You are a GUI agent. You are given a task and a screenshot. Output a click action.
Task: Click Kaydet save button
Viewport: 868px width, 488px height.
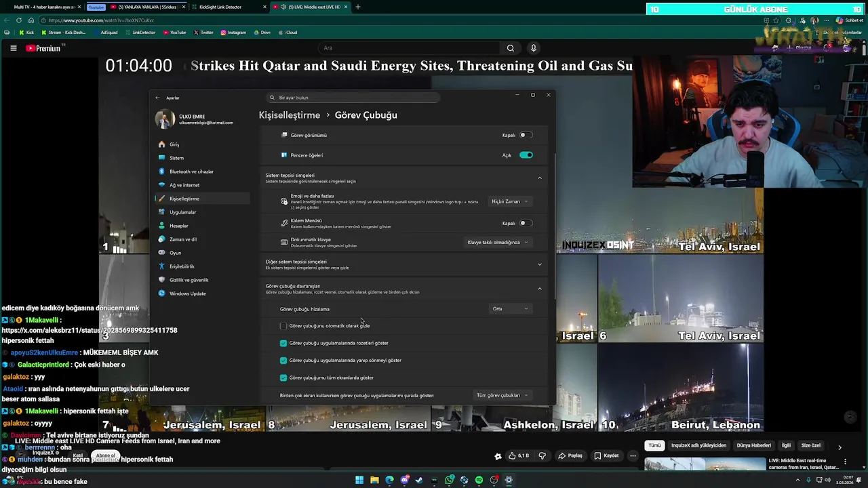tap(606, 455)
